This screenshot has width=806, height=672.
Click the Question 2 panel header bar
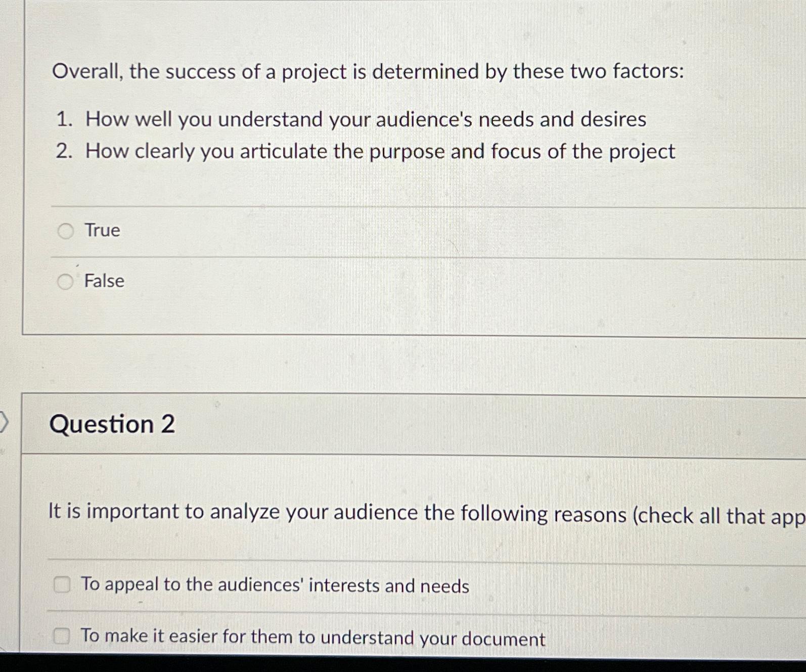coord(405,425)
